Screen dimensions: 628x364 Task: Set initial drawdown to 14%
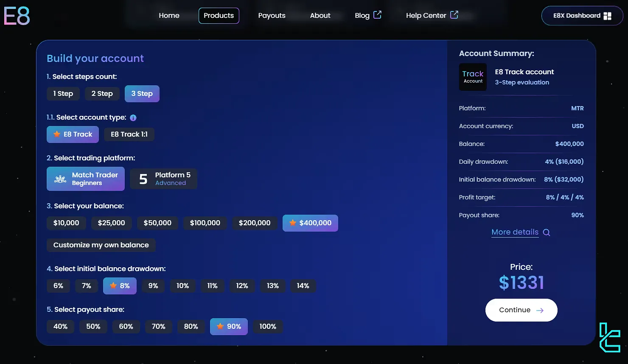point(303,286)
